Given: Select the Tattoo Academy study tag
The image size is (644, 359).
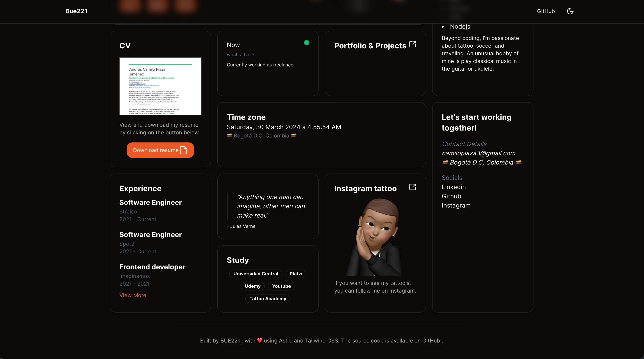Looking at the screenshot, I should pyautogui.click(x=268, y=299).
